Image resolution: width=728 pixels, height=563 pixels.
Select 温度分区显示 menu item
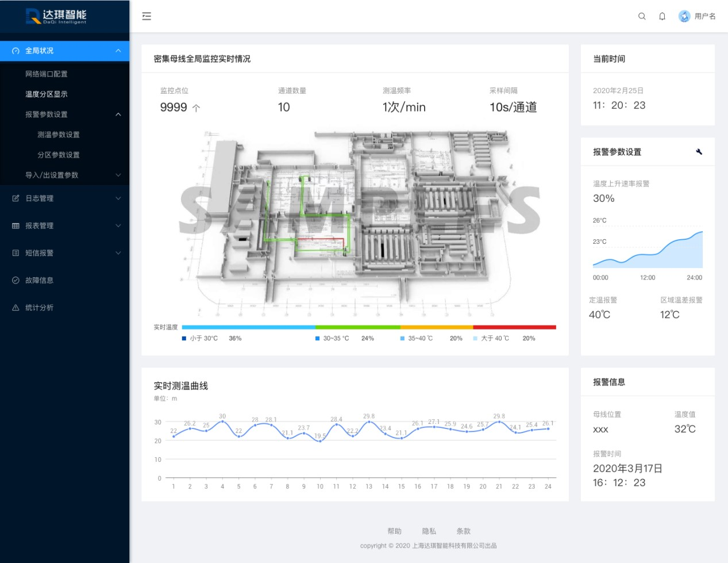(x=47, y=94)
